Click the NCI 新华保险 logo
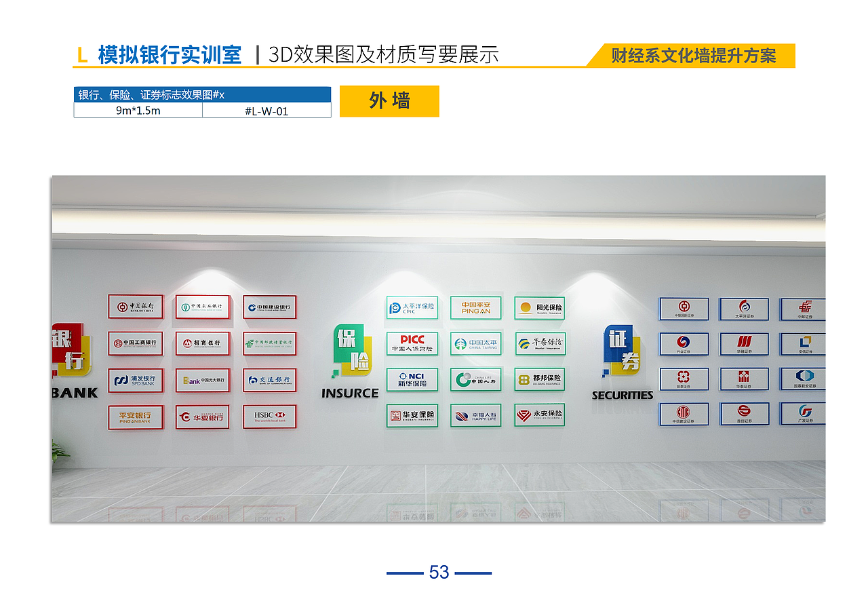868x614 pixels. pos(412,380)
